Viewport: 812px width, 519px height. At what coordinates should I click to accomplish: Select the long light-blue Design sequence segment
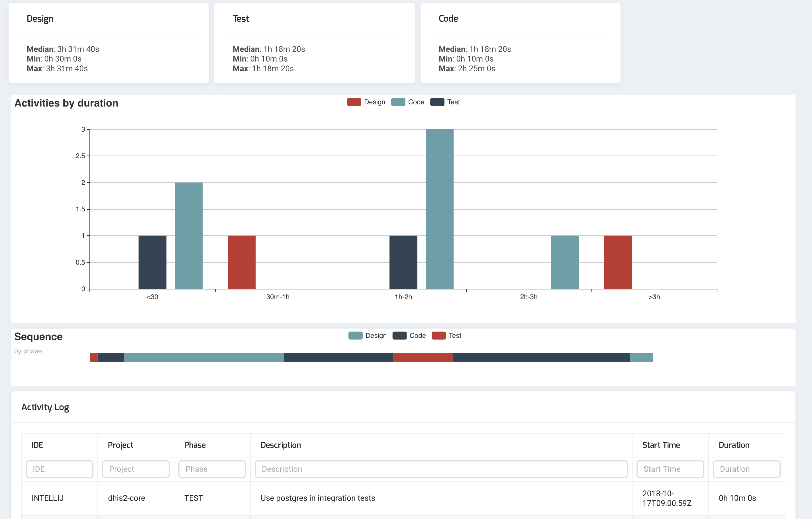point(204,357)
